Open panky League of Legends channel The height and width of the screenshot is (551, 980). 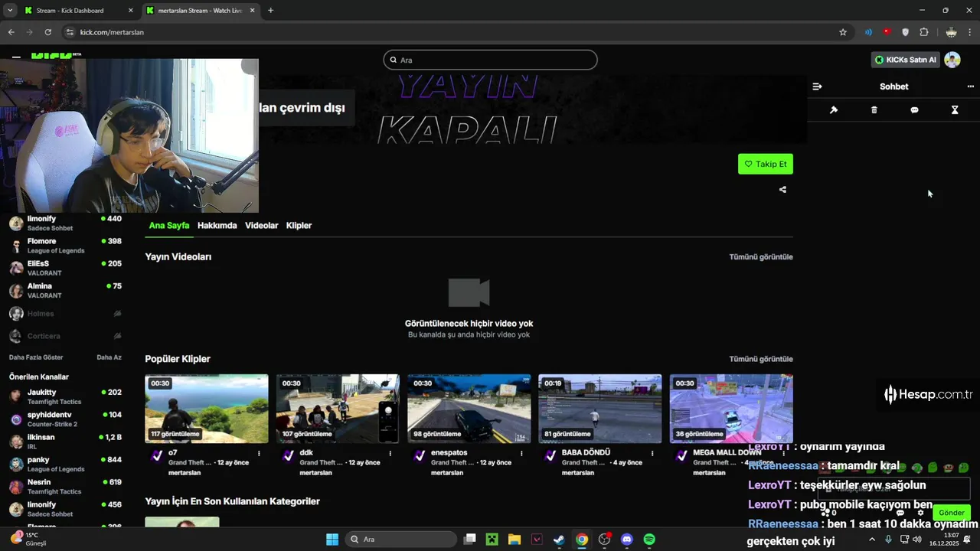65,465
